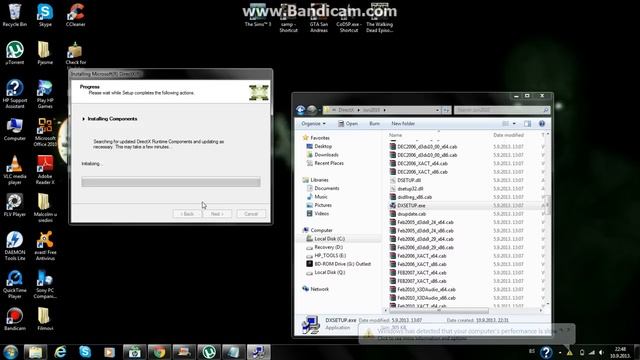Select the DXSETUP.exe file row
The width and height of the screenshot is (640, 360).
(x=466, y=205)
